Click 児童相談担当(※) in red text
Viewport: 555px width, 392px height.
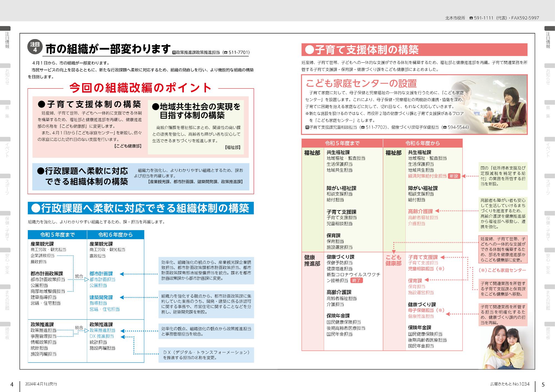426,268
